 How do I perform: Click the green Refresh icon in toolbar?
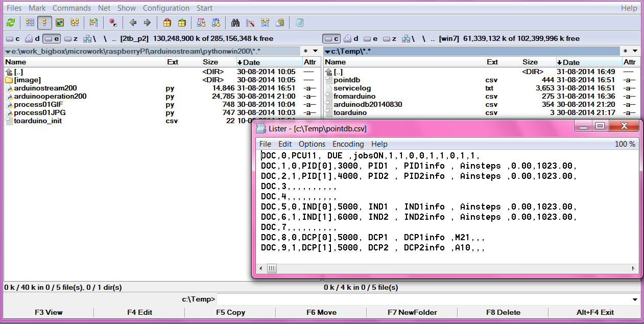10,22
